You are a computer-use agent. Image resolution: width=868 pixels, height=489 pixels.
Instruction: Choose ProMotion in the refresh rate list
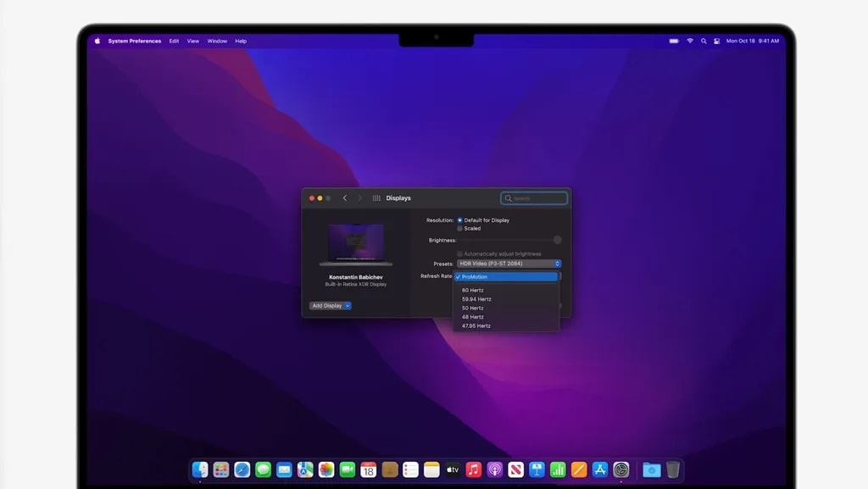click(506, 277)
